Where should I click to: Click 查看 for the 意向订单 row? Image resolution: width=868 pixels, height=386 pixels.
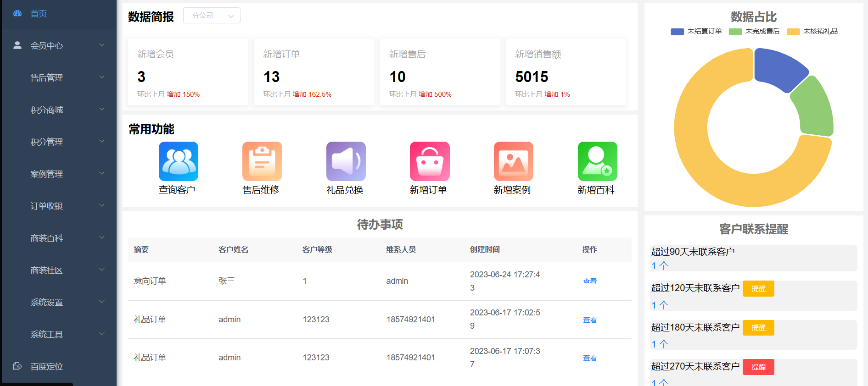point(590,281)
